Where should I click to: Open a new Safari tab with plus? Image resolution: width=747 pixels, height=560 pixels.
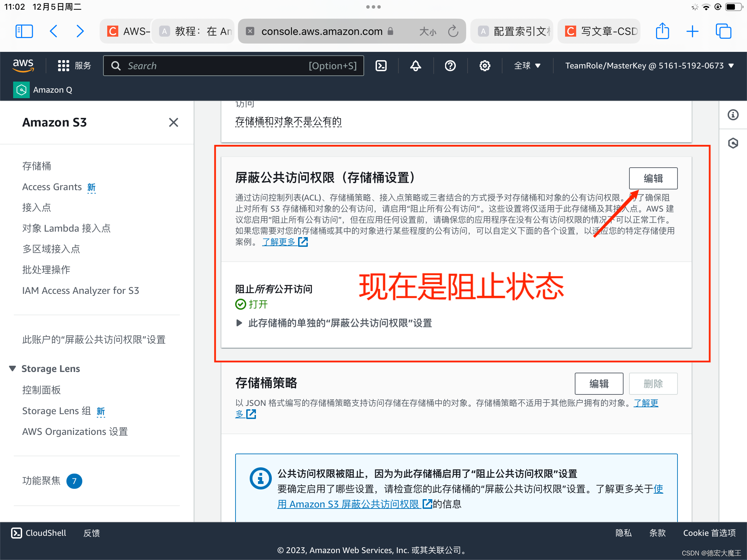[692, 31]
